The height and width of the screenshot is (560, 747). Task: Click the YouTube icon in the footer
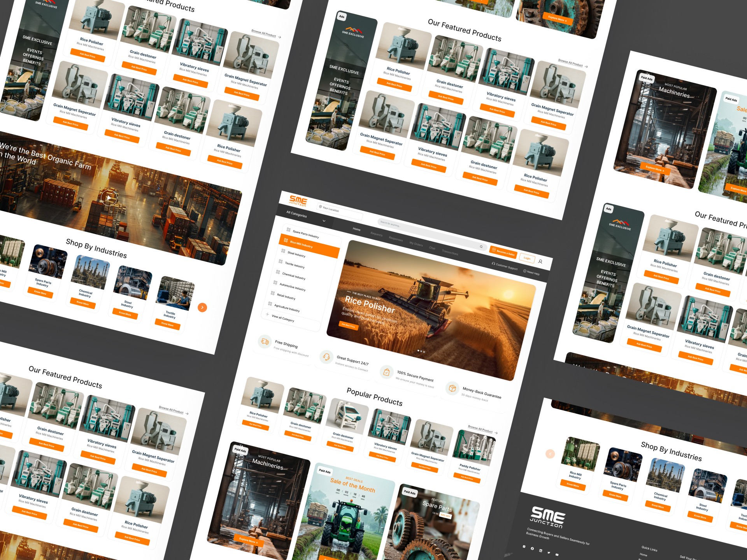[557, 555]
